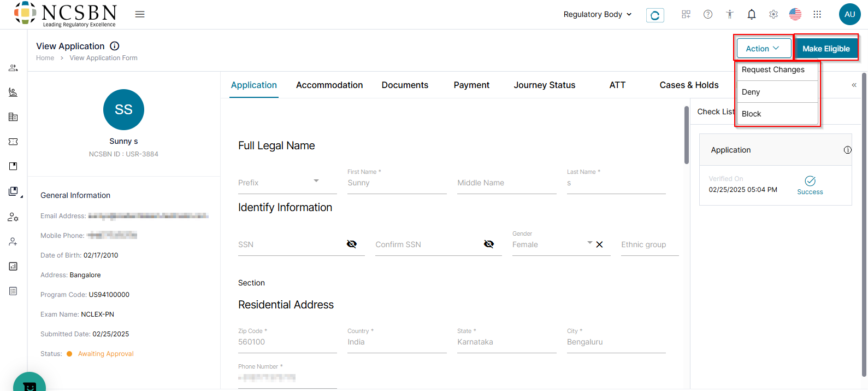This screenshot has width=868, height=391.
Task: Open the settings gear icon
Action: 773,15
